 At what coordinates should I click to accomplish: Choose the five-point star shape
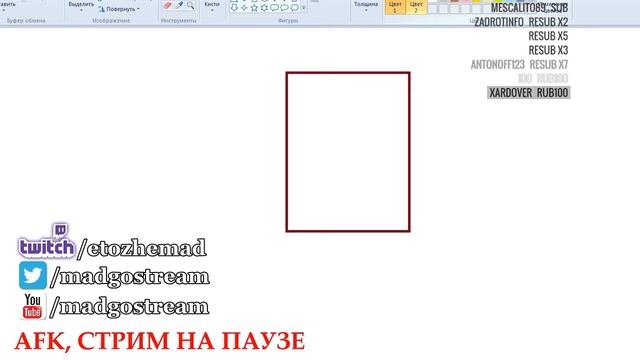254,7
